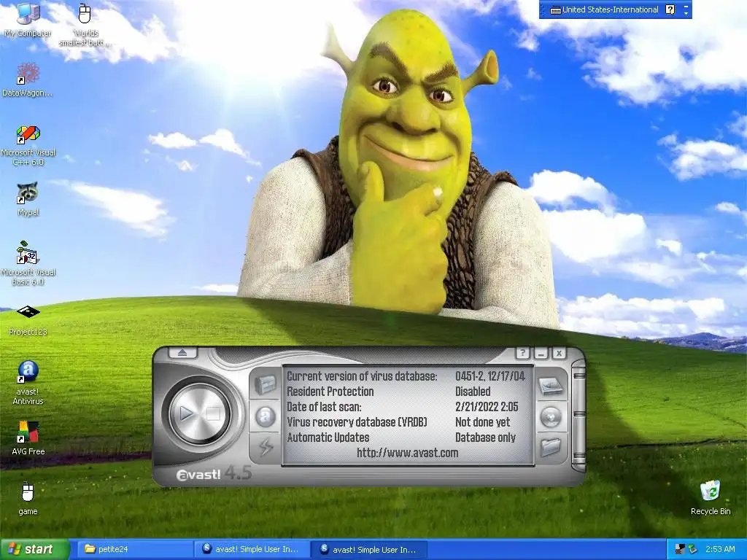Minimize the avast player window
The image size is (747, 560).
coord(541,354)
